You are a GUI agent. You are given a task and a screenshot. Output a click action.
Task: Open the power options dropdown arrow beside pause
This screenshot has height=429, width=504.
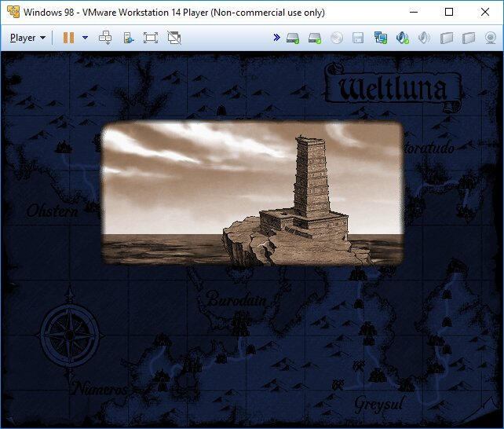(85, 38)
